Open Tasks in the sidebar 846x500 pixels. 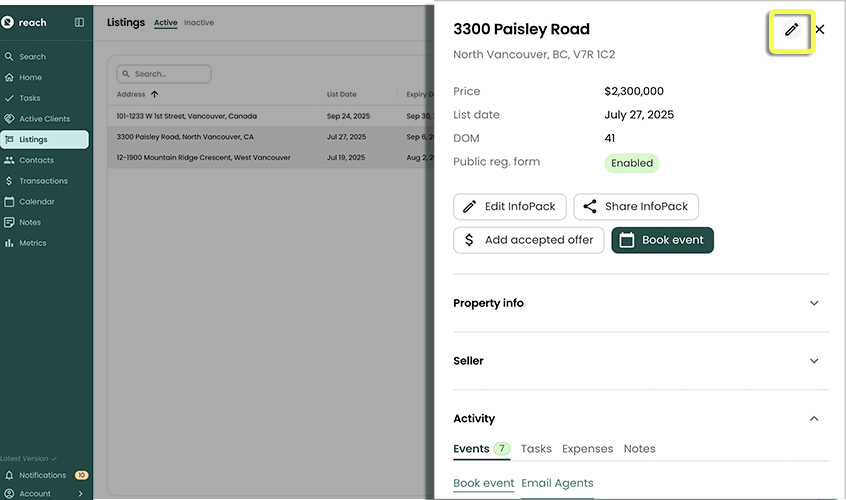pos(30,98)
